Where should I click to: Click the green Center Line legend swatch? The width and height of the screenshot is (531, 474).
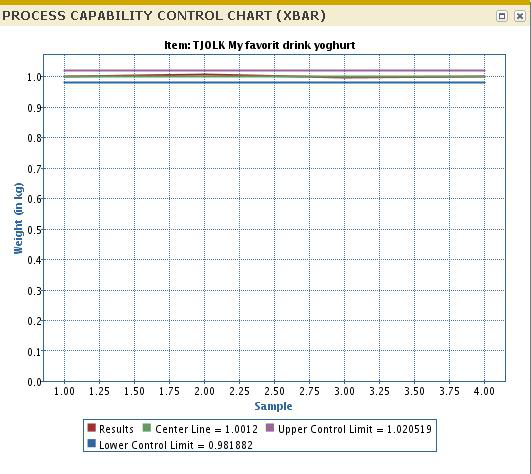click(147, 428)
